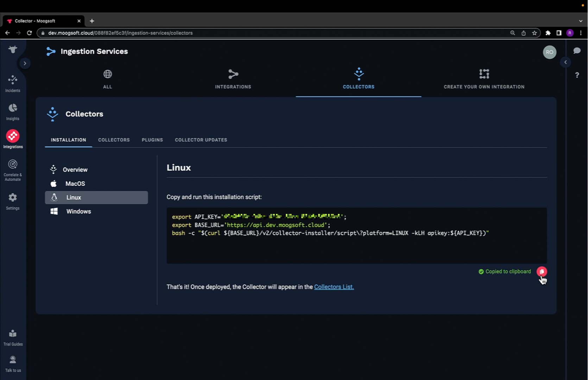The image size is (588, 380).
Task: Select CREATE YOUR OWN INTEGRATION tab
Action: tap(484, 80)
